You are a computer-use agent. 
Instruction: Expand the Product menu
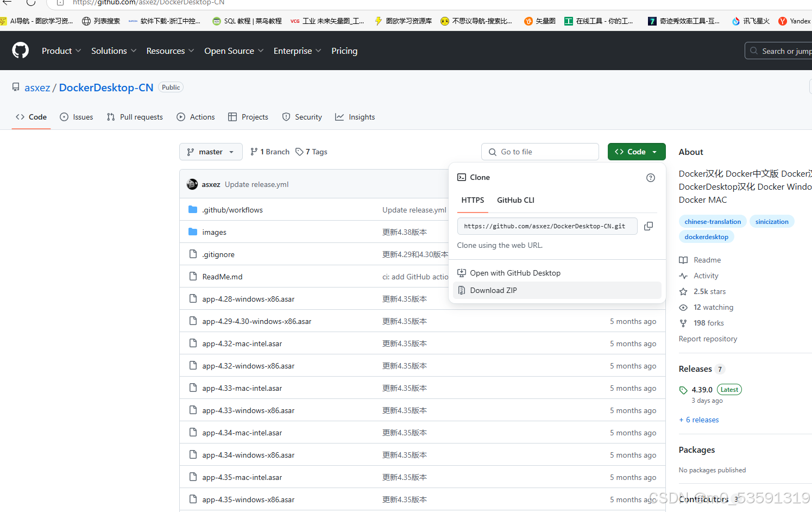[x=61, y=51]
